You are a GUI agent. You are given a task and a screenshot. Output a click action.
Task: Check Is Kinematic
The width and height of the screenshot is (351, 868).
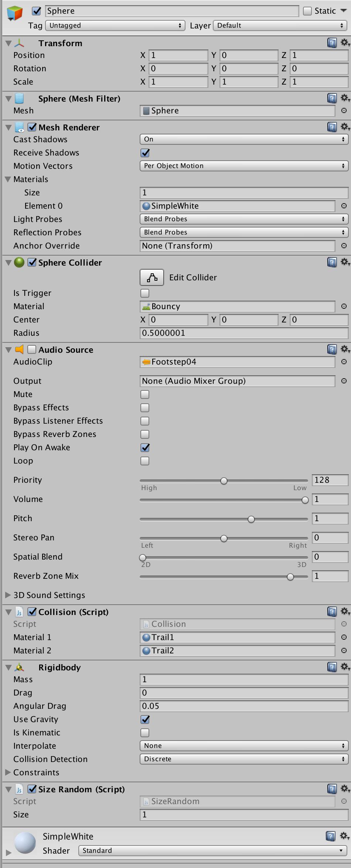point(145,733)
